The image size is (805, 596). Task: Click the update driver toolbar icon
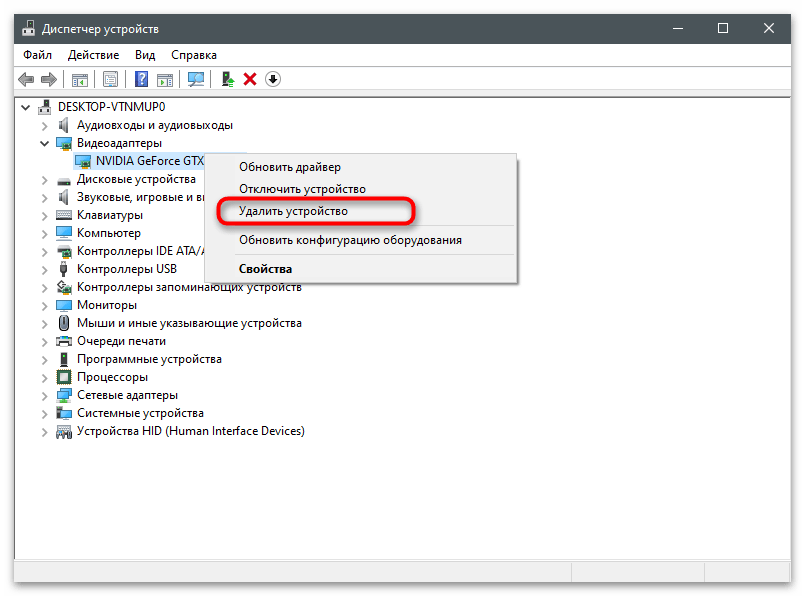click(227, 79)
